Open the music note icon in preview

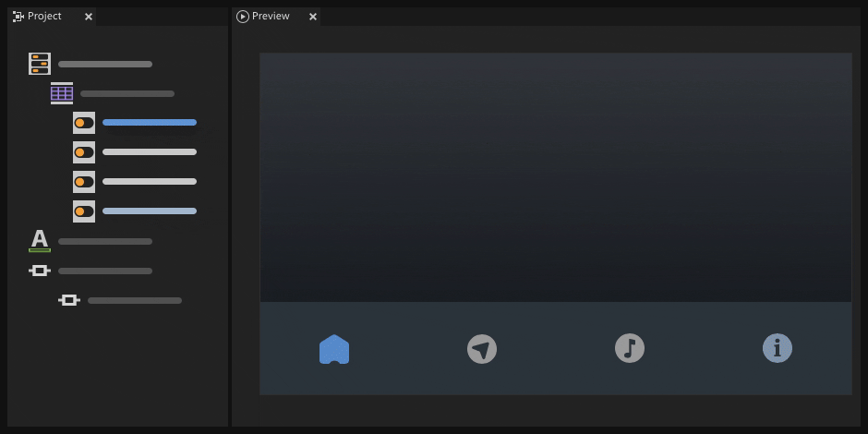630,348
